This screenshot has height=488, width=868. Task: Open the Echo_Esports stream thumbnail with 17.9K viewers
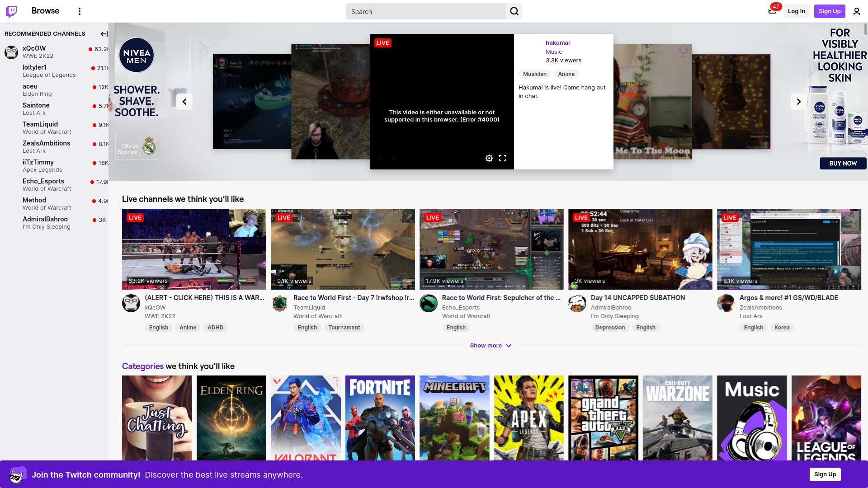[491, 249]
